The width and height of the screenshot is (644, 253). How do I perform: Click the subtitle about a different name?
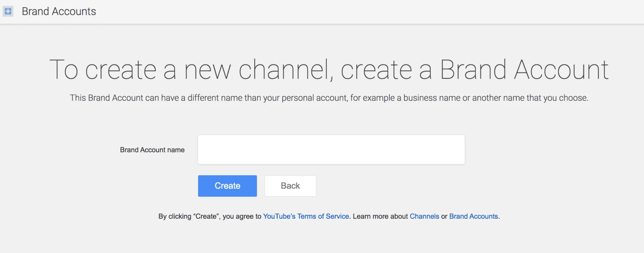(329, 98)
